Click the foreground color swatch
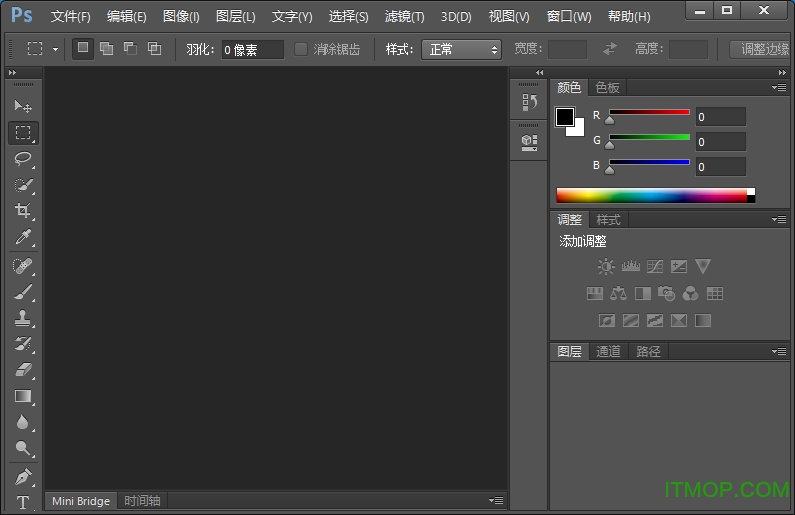The width and height of the screenshot is (795, 515). [x=565, y=117]
